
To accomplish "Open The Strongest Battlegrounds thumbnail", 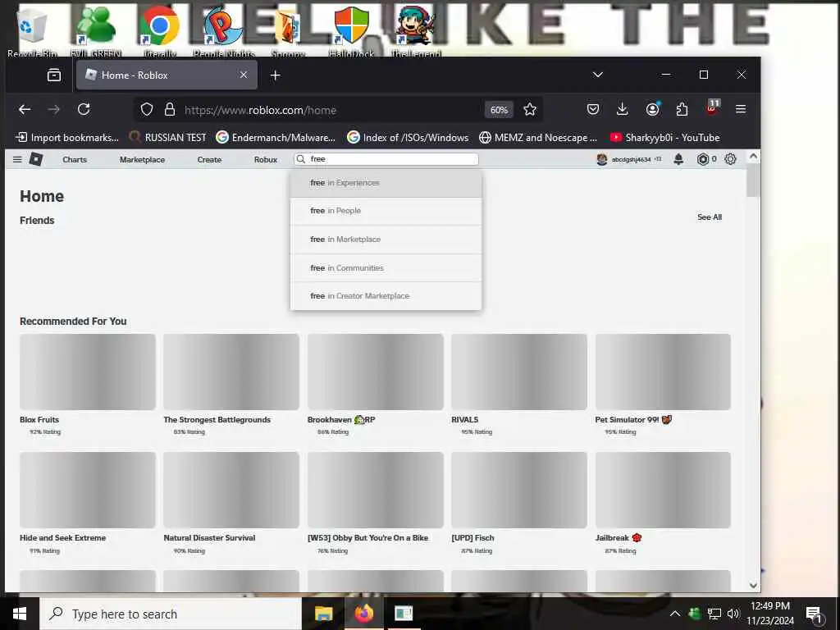I will click(231, 372).
